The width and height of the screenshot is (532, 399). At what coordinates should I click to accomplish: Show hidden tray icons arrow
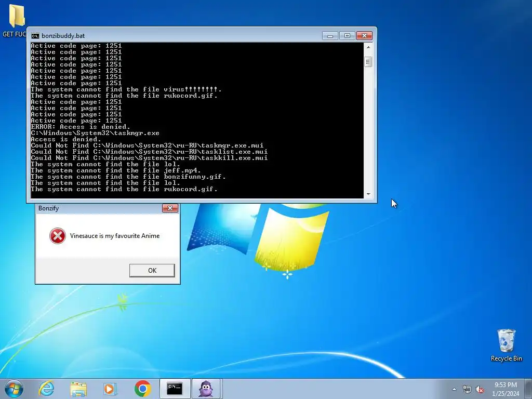coord(454,389)
